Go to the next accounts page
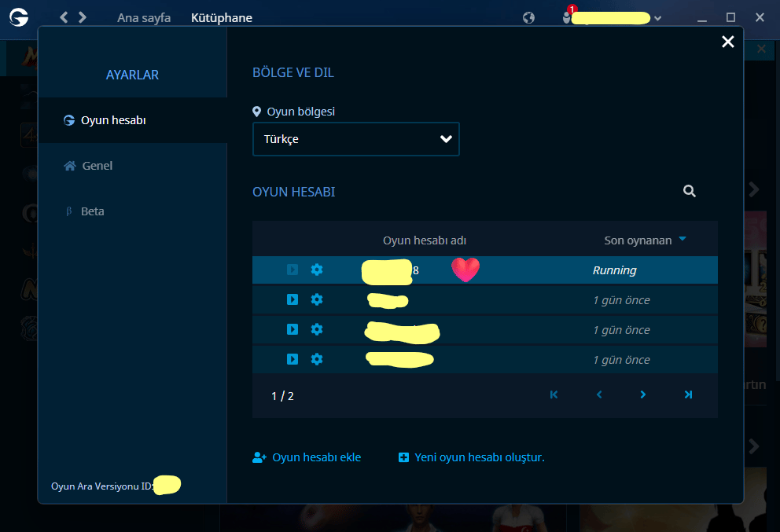Screen dimensions: 780x532 (x=642, y=394)
